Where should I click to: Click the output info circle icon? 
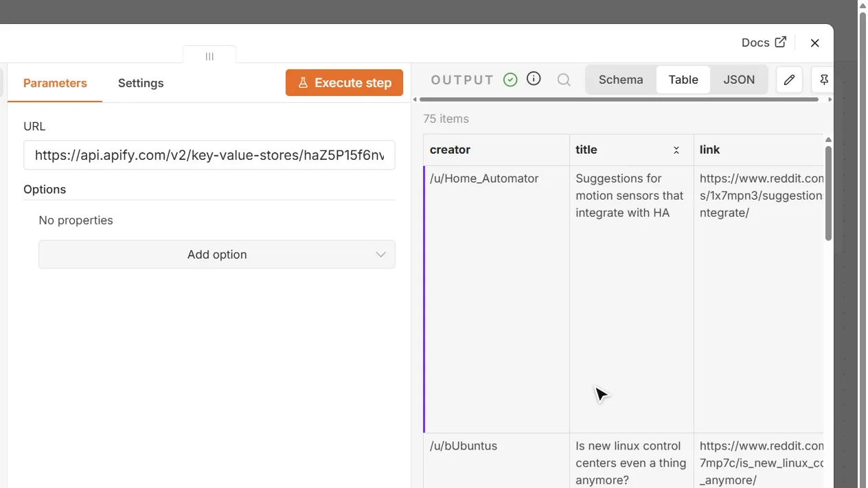click(534, 79)
